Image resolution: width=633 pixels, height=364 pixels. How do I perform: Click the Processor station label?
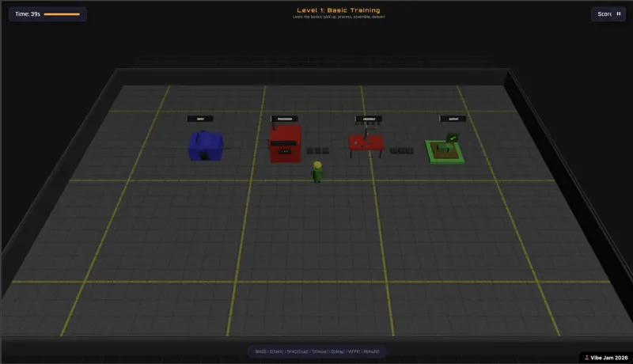tap(285, 119)
